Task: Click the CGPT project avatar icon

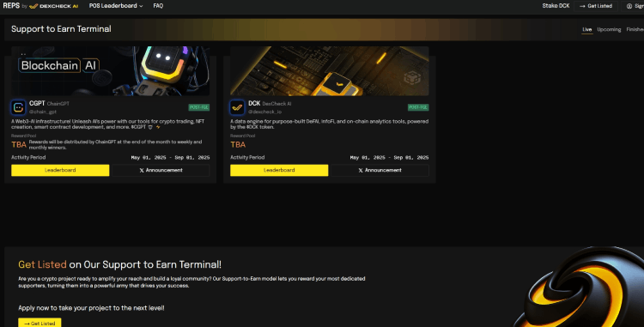Action: [18, 107]
